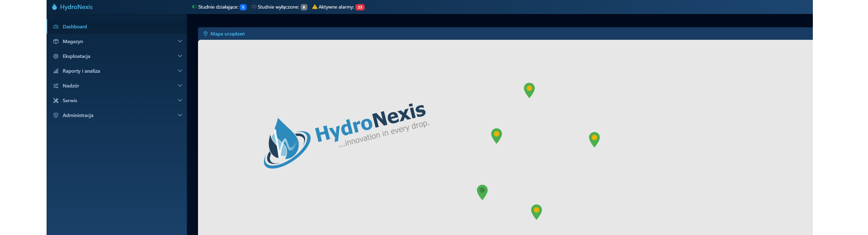Expand the Administracja chevron arrow

click(180, 115)
